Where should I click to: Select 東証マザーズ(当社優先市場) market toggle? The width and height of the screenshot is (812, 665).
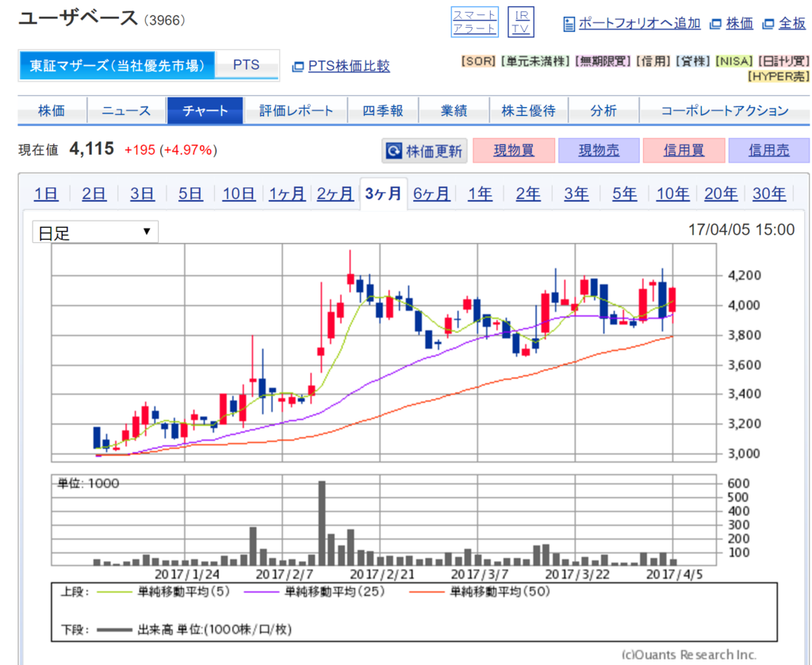117,65
